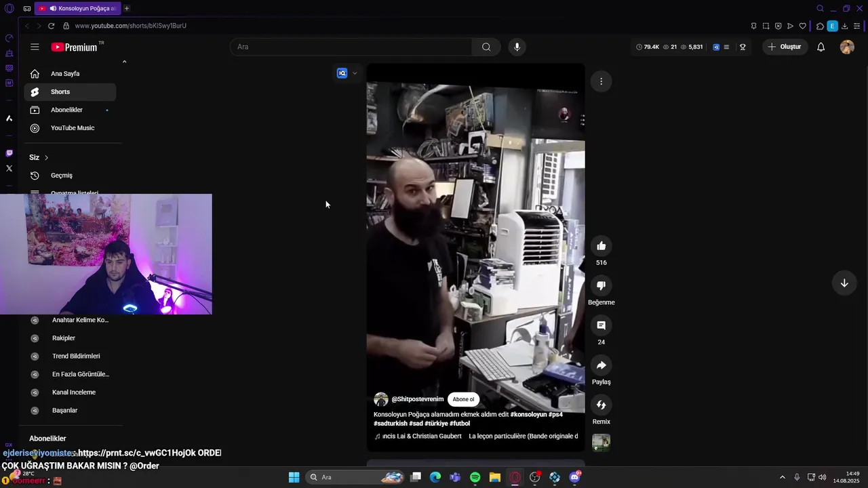Toggle the ad blocker shield icon

point(778,26)
